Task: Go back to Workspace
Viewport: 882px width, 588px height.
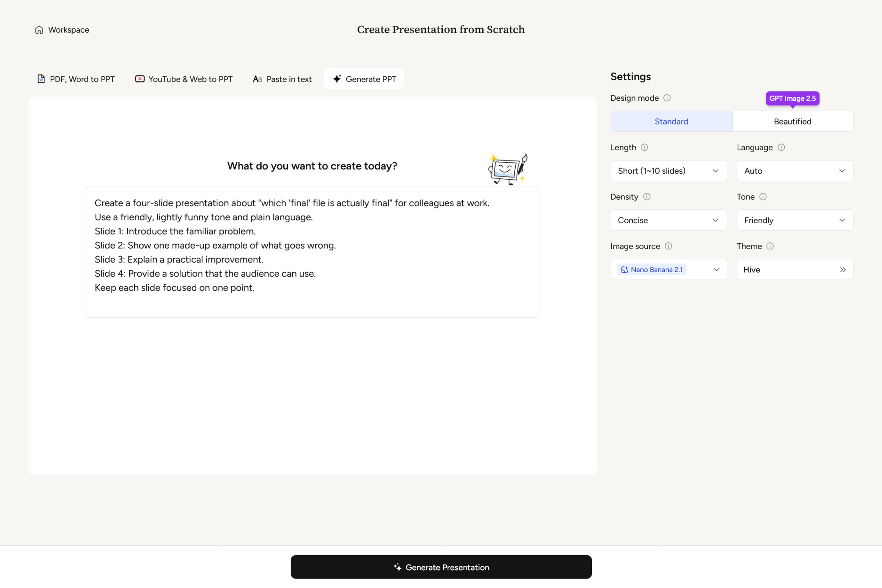Action: coord(62,30)
